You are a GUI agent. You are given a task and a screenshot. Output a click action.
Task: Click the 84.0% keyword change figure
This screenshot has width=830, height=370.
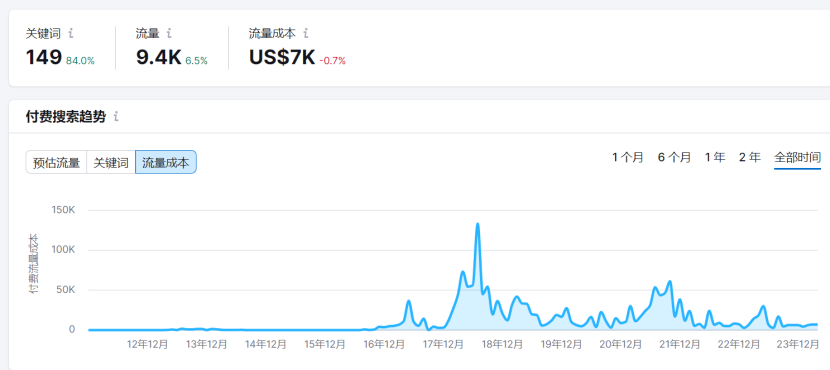pos(80,61)
